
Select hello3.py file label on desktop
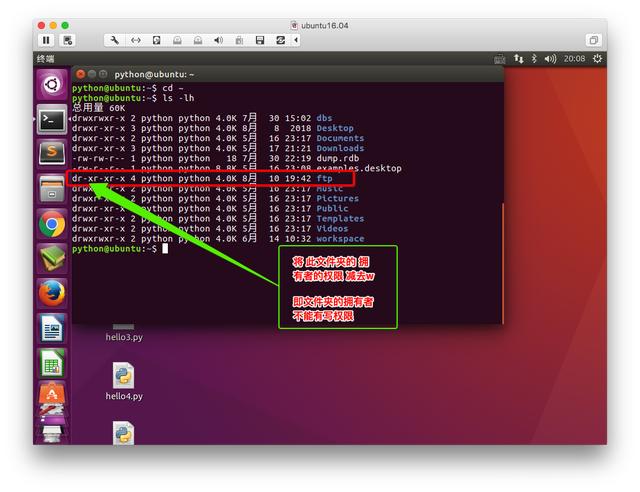(124, 337)
